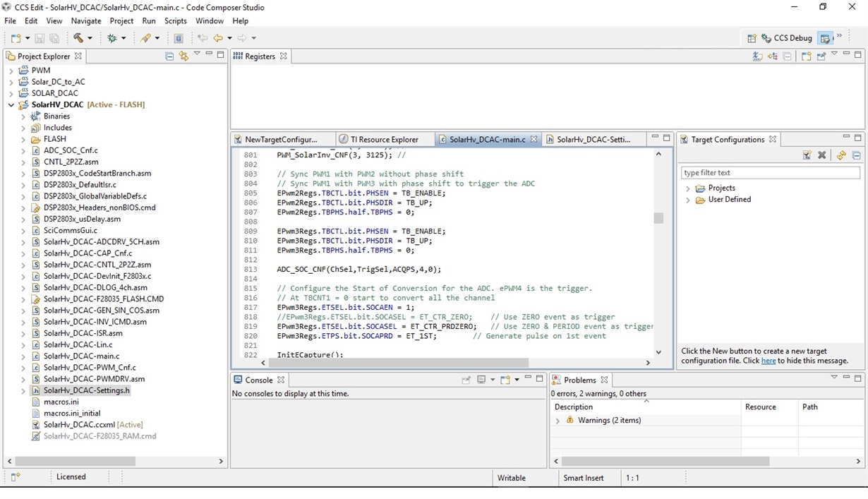Open the Debug dropdown arrow
The height and width of the screenshot is (499, 868).
tap(123, 38)
